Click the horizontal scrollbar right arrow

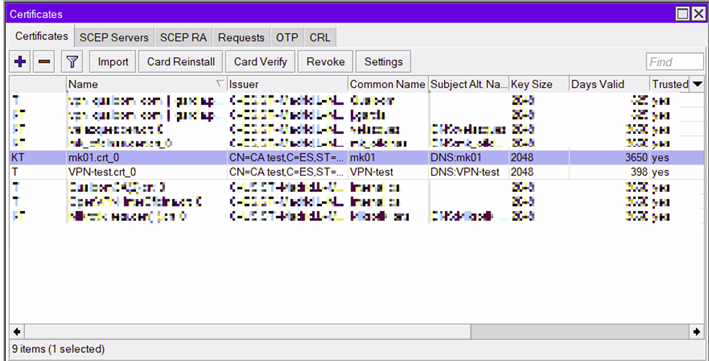[697, 332]
